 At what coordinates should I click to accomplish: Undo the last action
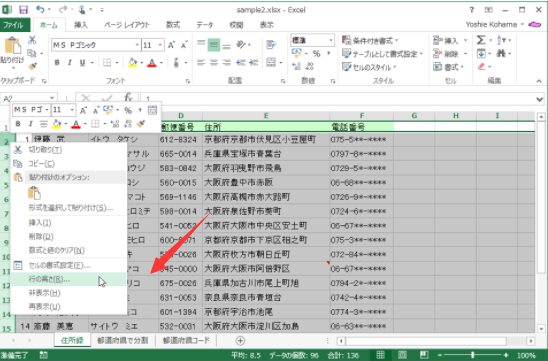[41, 9]
